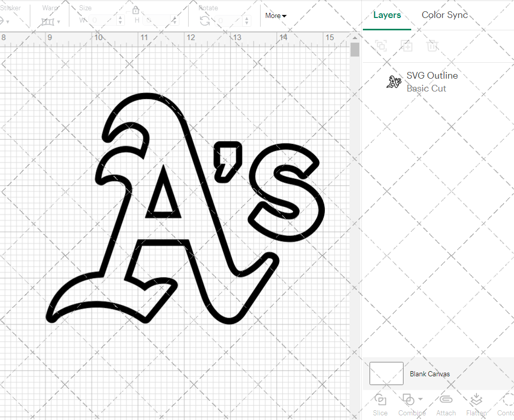Click the Contour tool
This screenshot has height=420, width=514.
coord(505,405)
